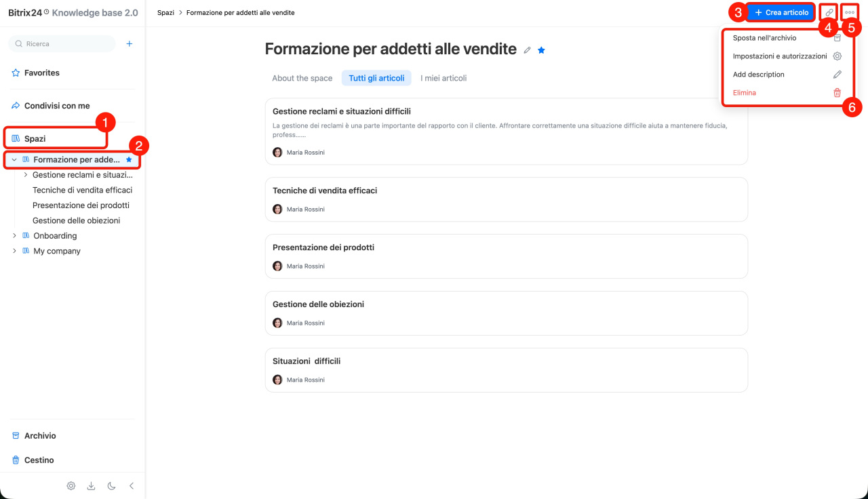868x499 pixels.
Task: Open the three-dots more options menu
Action: (850, 13)
